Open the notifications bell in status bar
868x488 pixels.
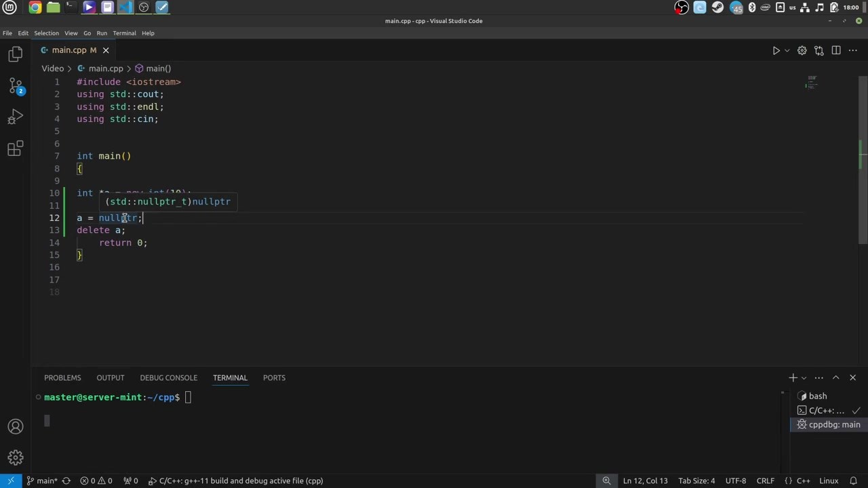point(854,481)
